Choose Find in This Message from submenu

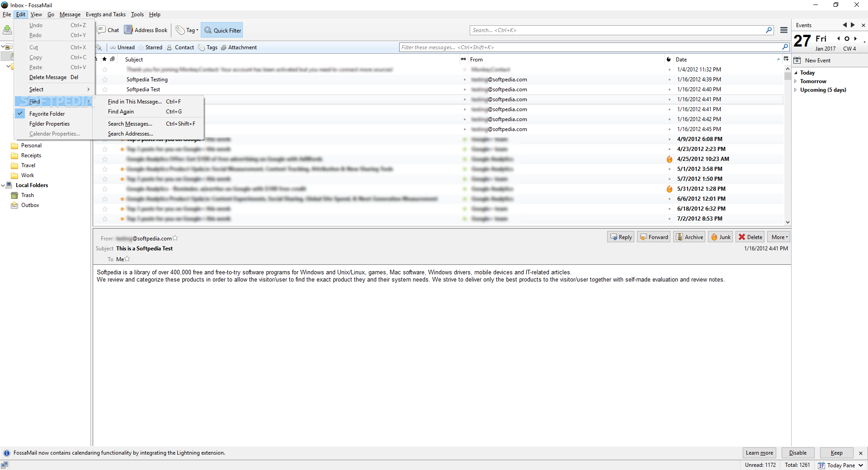tap(148, 102)
